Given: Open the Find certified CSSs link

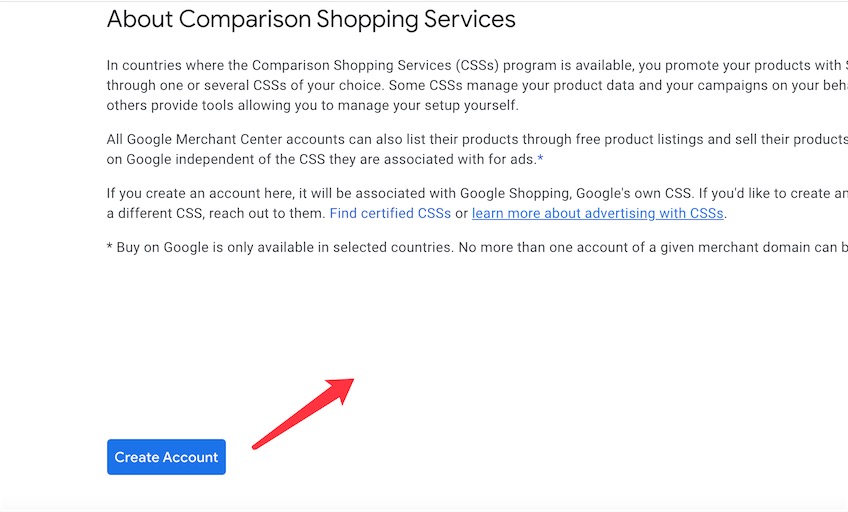Looking at the screenshot, I should 390,213.
